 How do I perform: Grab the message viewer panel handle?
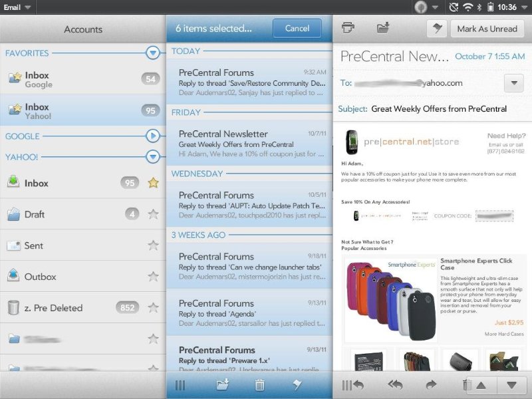click(x=346, y=386)
